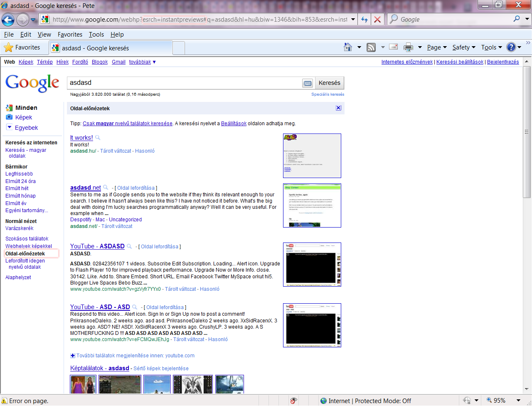This screenshot has height=406, width=532.
Task: Click the Minden icon in sidebar
Action: tap(9, 108)
